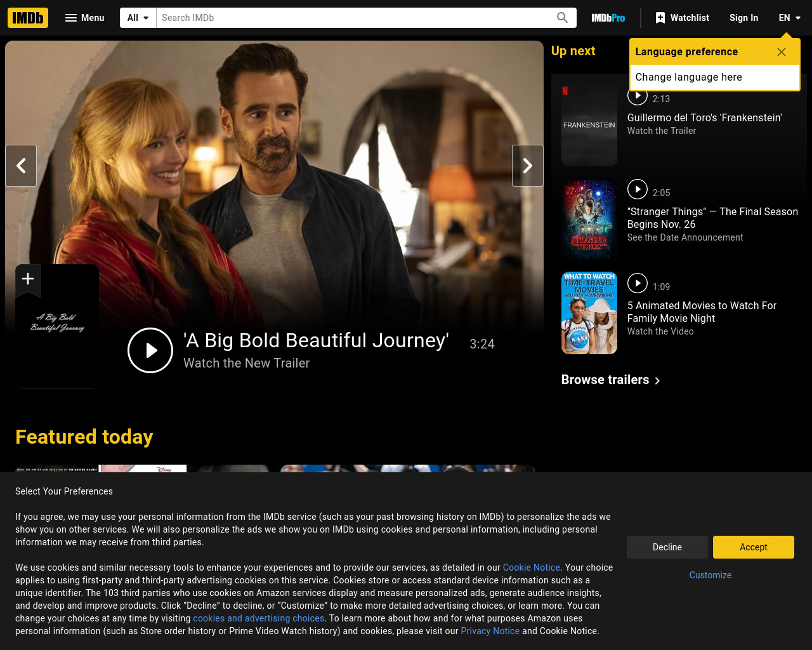Viewport: 812px width, 650px height.
Task: Customize cookie choices
Action: [710, 575]
